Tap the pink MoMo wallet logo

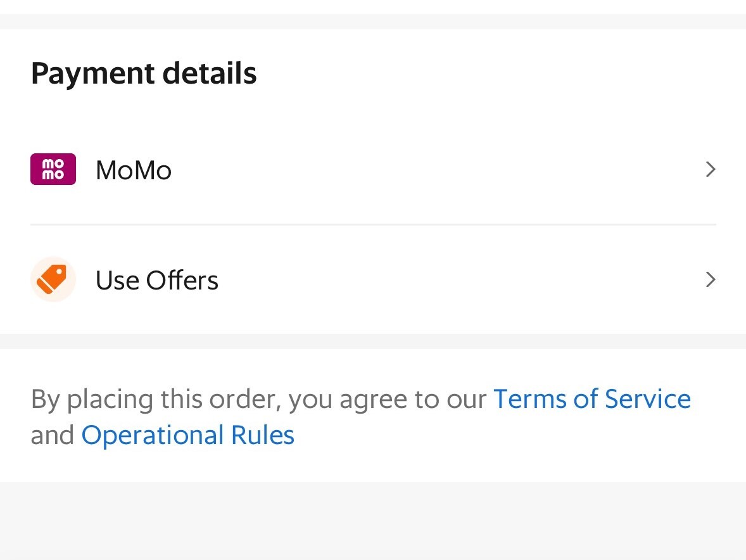pyautogui.click(x=53, y=169)
